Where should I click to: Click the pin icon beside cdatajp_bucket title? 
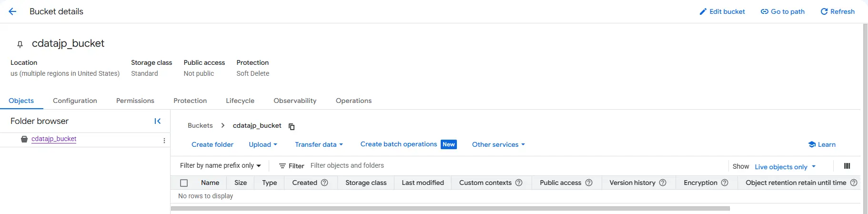(20, 44)
